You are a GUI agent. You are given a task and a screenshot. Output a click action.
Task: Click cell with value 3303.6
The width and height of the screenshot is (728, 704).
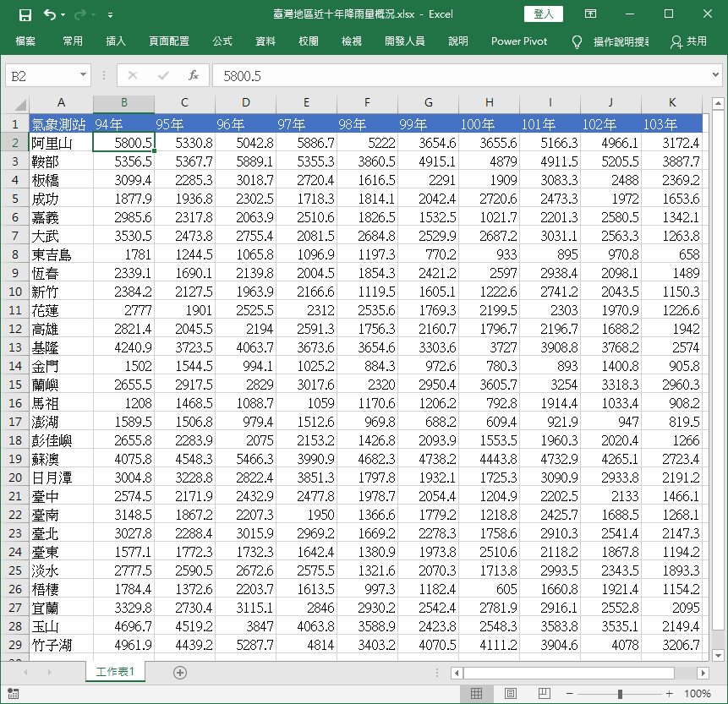pos(429,347)
